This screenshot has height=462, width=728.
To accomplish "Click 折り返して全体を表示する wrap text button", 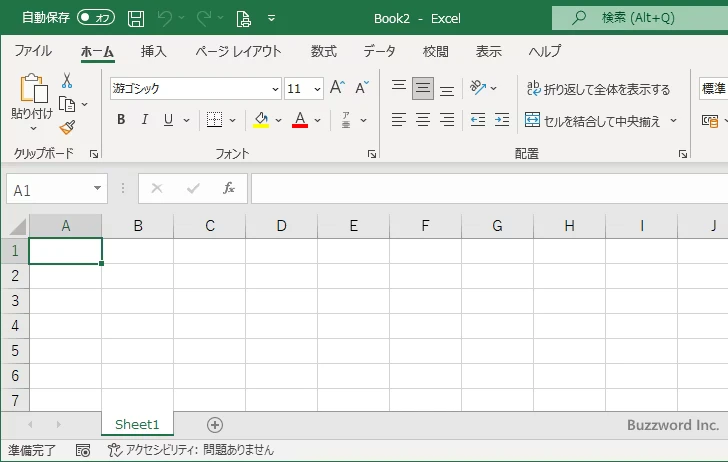I will click(x=598, y=88).
